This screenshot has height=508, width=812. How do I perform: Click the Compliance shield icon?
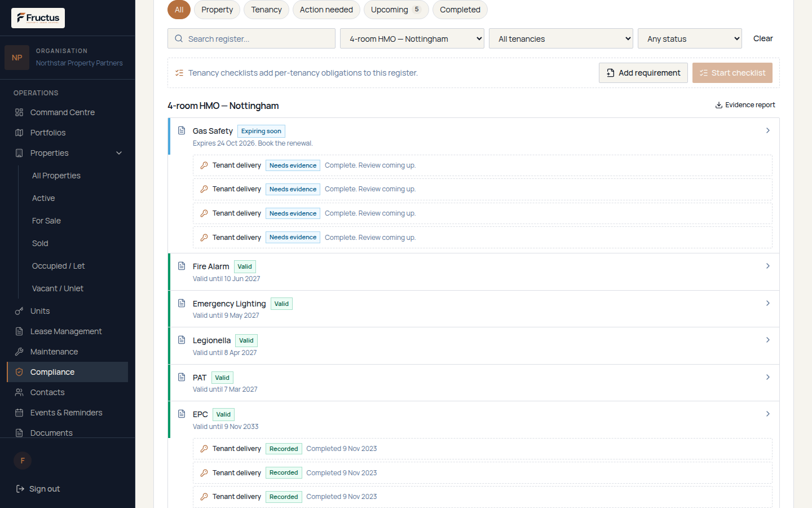click(19, 372)
